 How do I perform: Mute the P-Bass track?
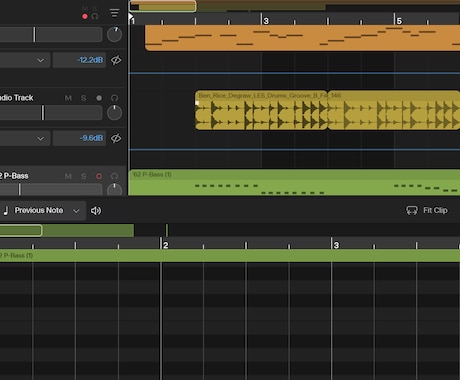coord(68,176)
